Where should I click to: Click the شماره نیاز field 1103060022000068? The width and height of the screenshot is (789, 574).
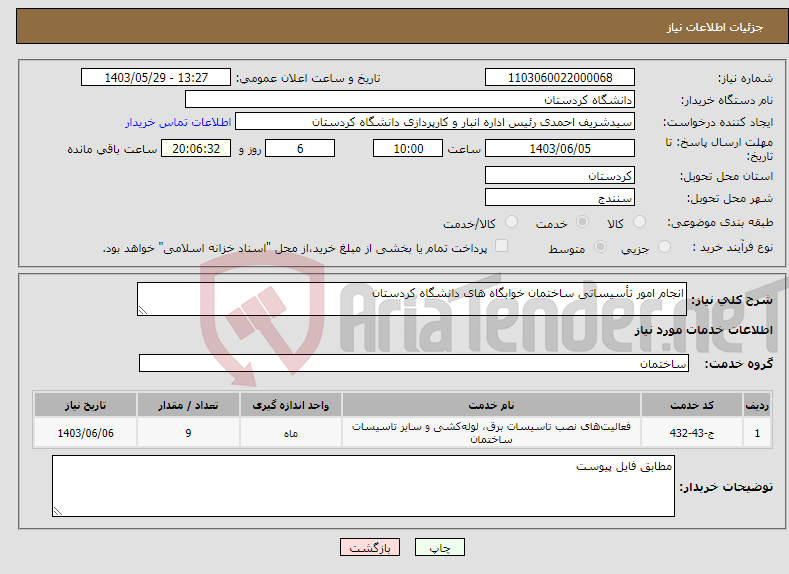560,77
